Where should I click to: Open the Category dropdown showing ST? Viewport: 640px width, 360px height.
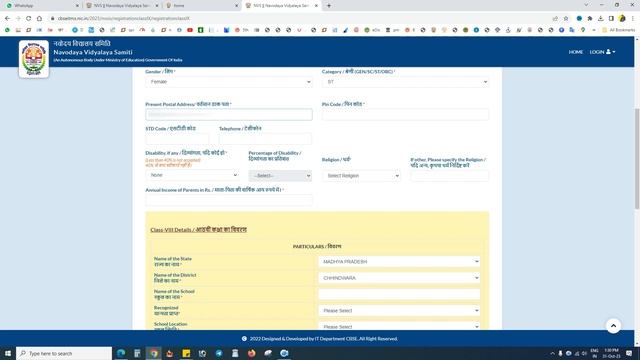[405, 82]
